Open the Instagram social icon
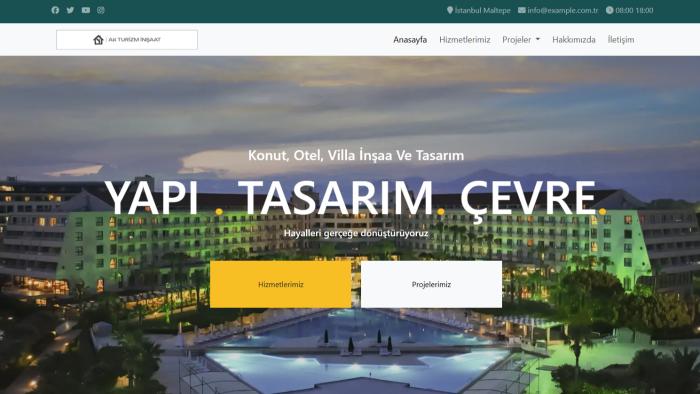The image size is (700, 394). tap(101, 10)
